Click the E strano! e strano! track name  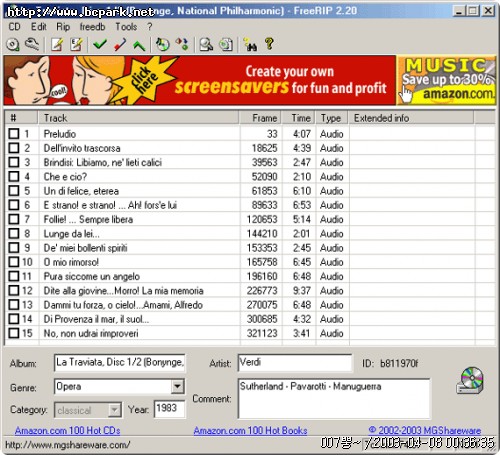(110, 205)
